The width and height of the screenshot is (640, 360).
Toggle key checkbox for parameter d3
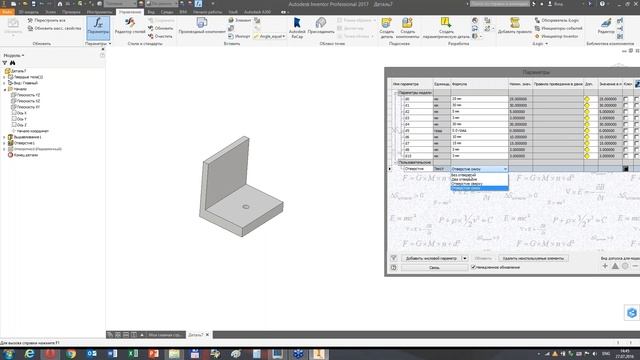point(625,118)
